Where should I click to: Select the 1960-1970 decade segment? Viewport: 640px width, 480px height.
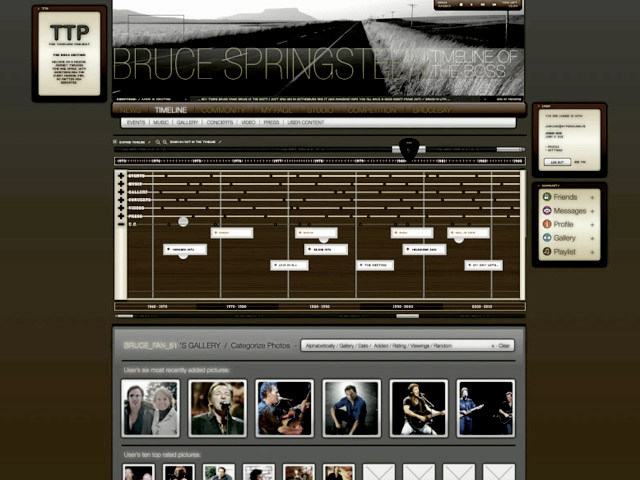(157, 307)
